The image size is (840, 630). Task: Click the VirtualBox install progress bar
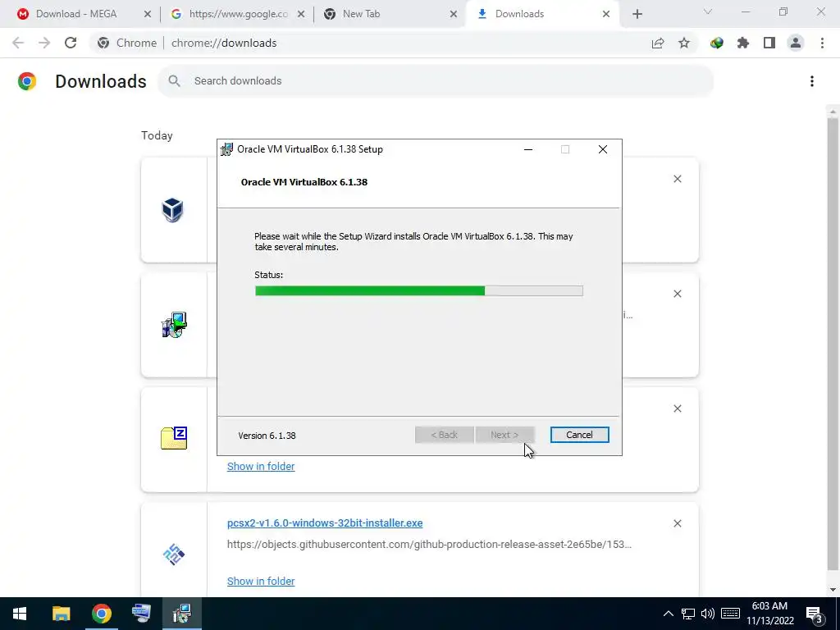419,291
